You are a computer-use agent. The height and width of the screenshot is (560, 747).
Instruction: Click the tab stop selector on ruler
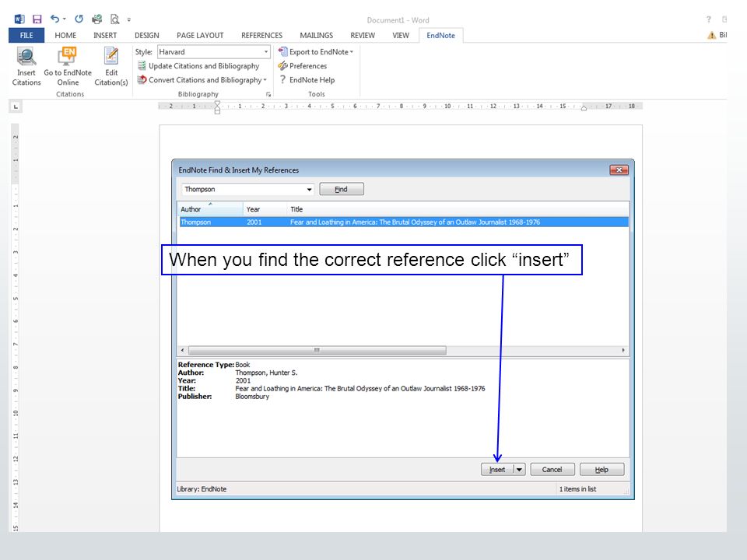pos(16,107)
